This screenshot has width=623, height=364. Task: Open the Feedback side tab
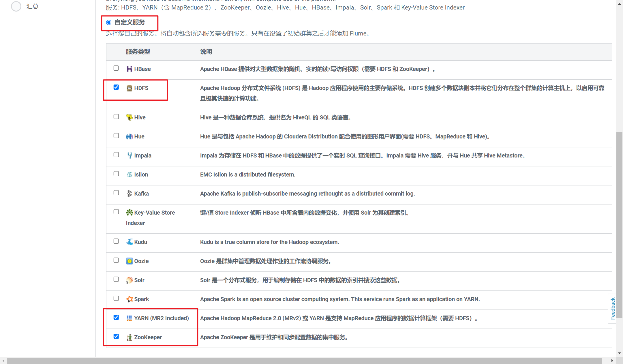point(613,308)
